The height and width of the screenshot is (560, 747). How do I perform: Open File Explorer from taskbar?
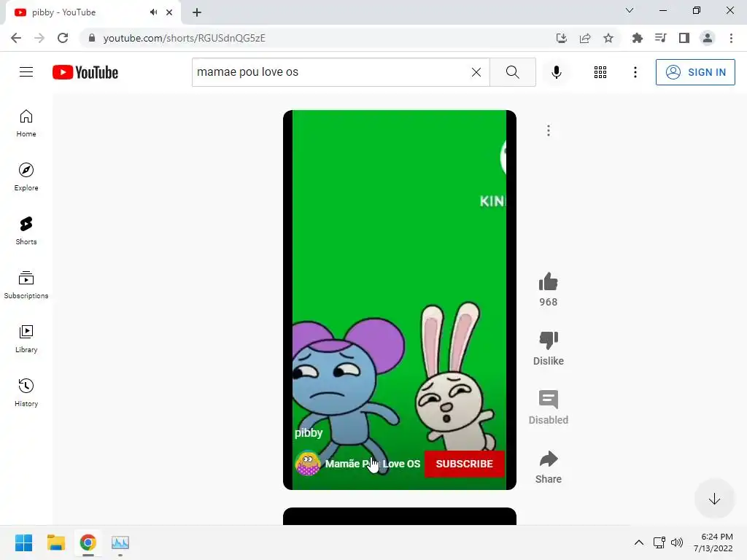pyautogui.click(x=55, y=542)
